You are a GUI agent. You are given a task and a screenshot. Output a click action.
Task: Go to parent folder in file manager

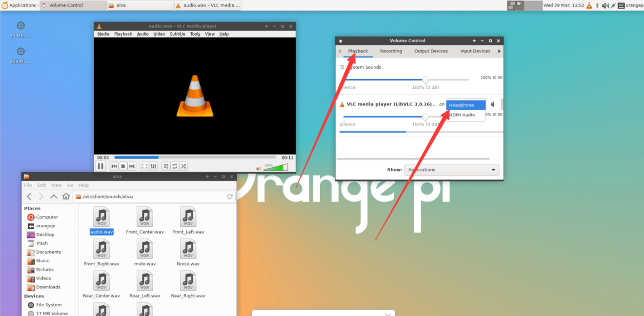(54, 197)
